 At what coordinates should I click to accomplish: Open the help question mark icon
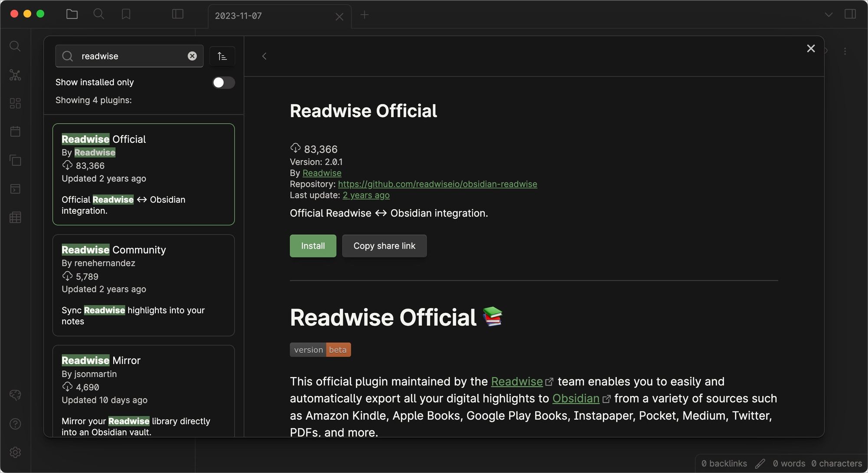15,424
